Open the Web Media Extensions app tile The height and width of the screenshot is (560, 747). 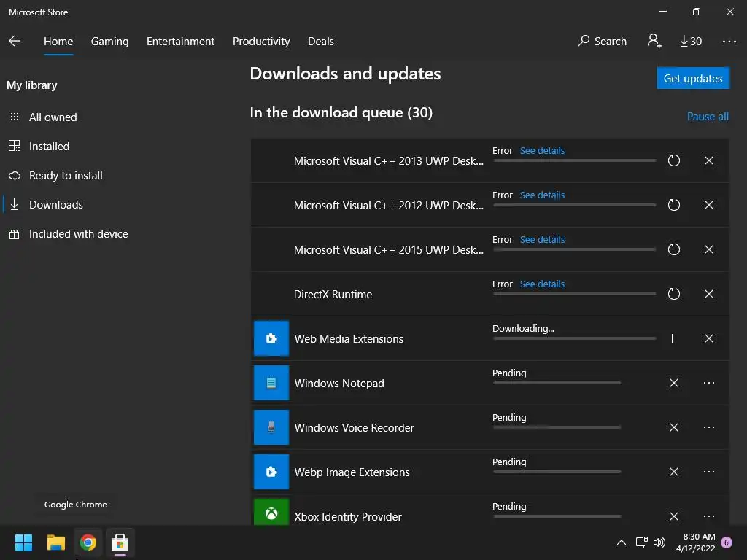[271, 338]
